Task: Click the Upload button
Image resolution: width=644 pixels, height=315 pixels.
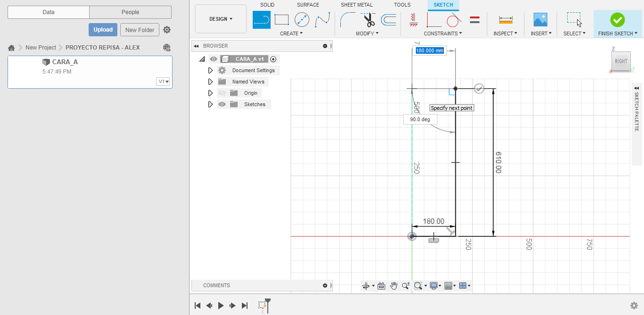Action: (103, 30)
